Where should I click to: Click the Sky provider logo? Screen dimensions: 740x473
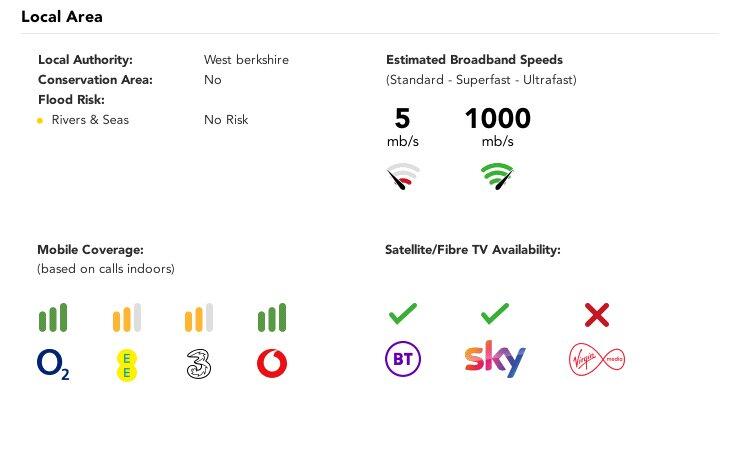coord(495,359)
